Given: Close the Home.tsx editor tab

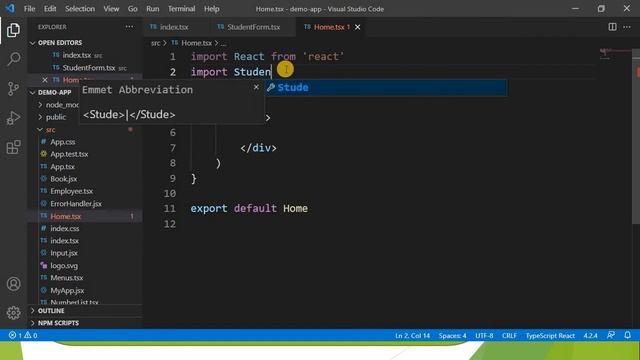Looking at the screenshot, I should [358, 27].
